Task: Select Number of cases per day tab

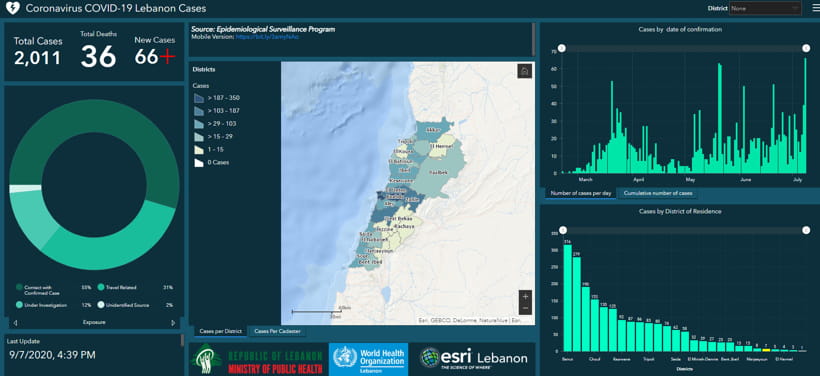Action: [x=580, y=193]
